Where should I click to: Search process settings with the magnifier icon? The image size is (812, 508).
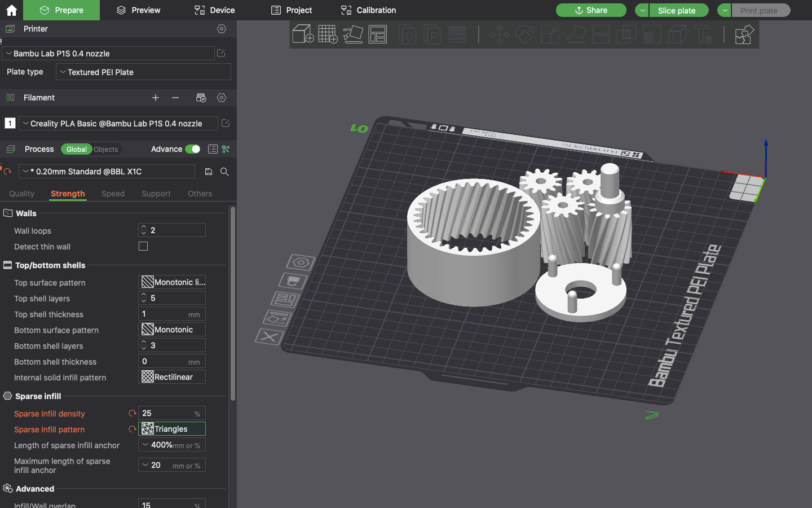click(224, 172)
